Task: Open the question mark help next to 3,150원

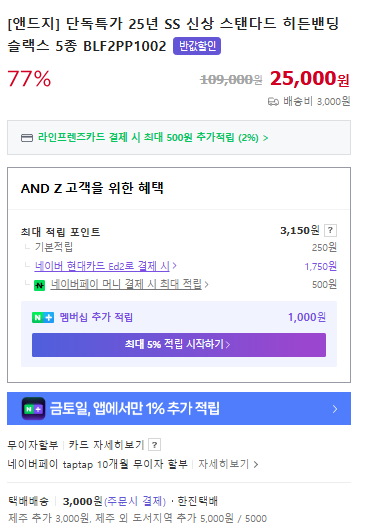Action: pos(330,230)
